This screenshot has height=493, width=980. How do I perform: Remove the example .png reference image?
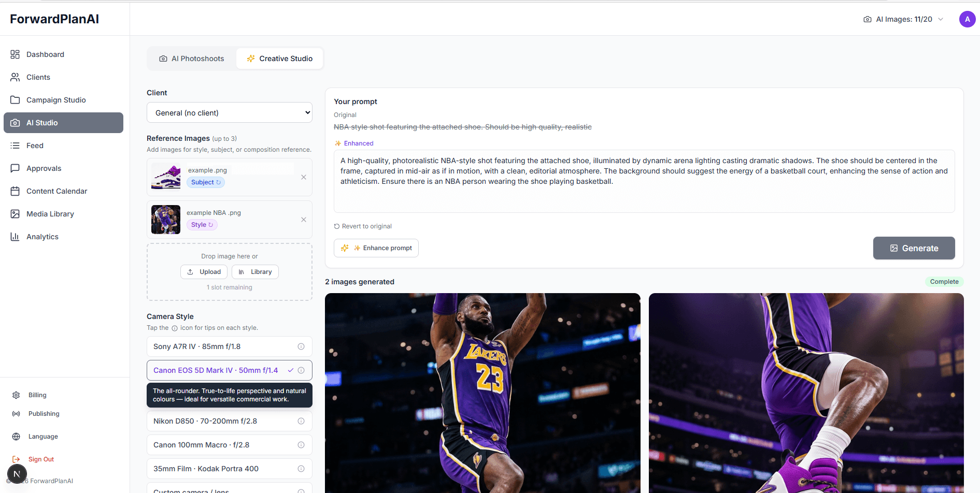(304, 177)
